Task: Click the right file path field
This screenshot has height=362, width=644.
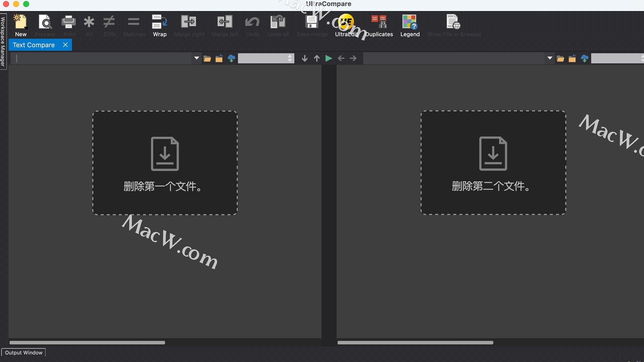Action: pos(454,58)
